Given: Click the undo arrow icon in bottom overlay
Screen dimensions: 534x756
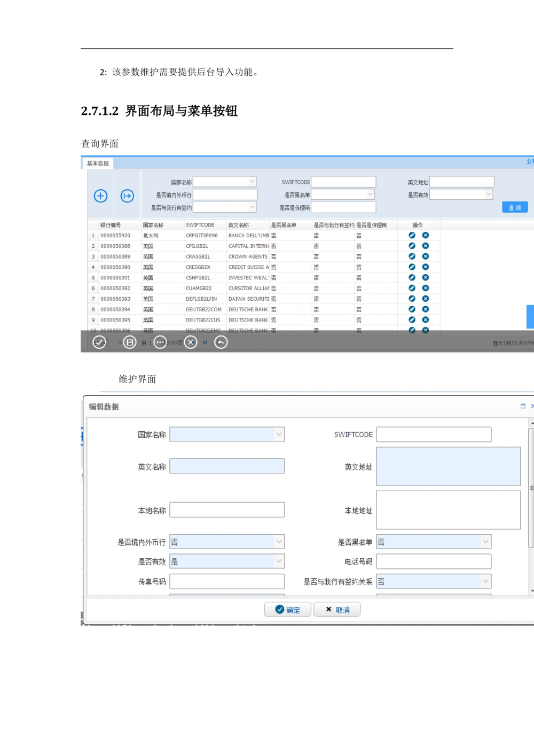Looking at the screenshot, I should (221, 342).
